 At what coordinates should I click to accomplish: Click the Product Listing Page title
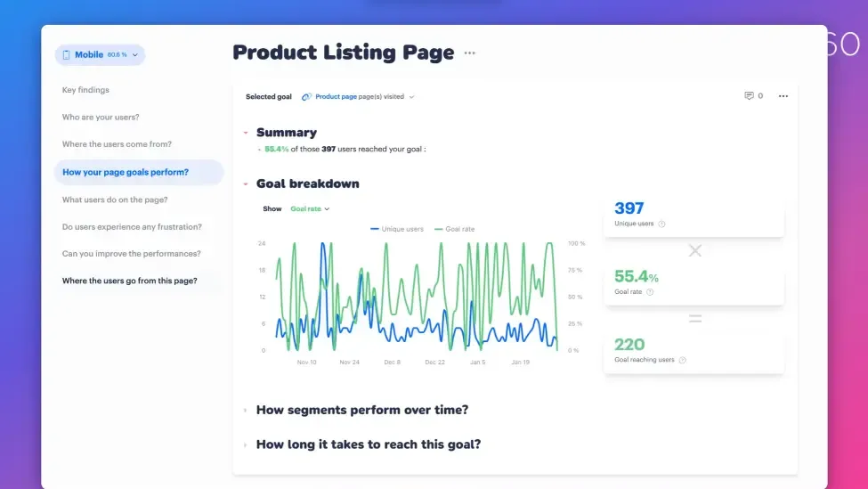click(x=344, y=53)
